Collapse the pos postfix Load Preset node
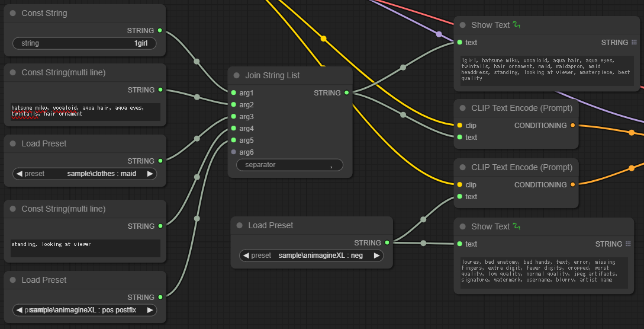 13,280
